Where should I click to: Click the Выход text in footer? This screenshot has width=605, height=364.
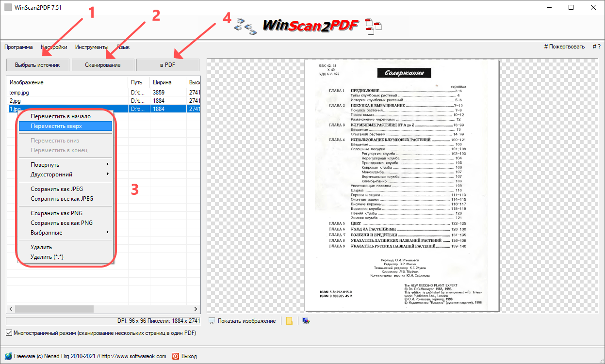pos(189,356)
